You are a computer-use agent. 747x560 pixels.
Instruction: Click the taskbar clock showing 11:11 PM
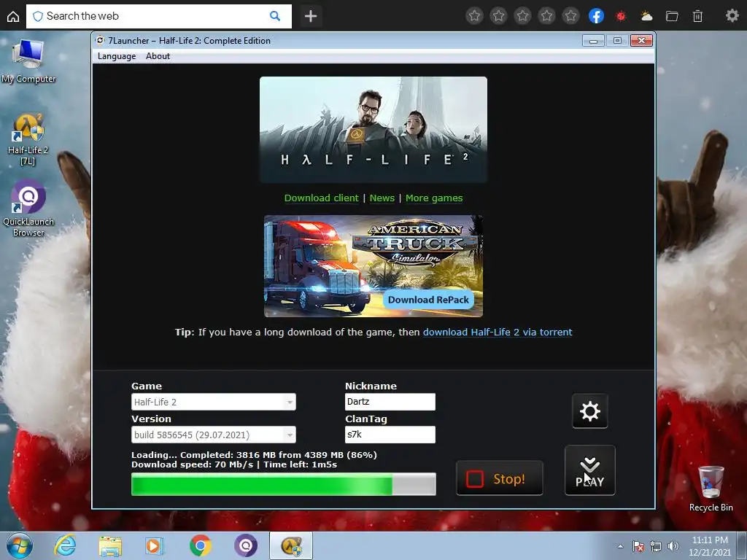tap(710, 546)
